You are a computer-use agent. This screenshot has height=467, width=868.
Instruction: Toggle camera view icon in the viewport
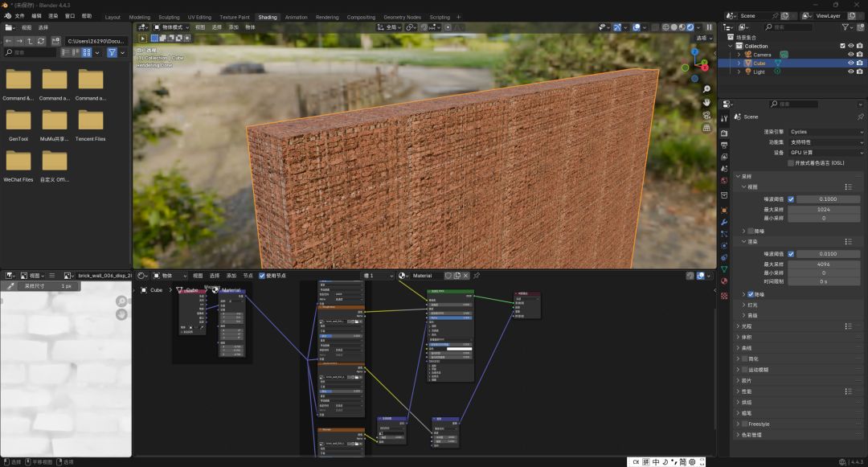click(x=706, y=115)
